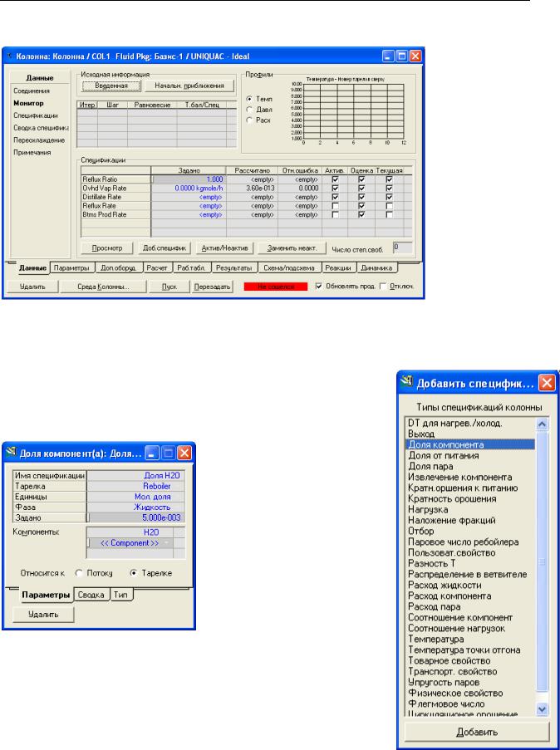
Task: Open the << Component >> dropdown cell
Action: [130, 543]
